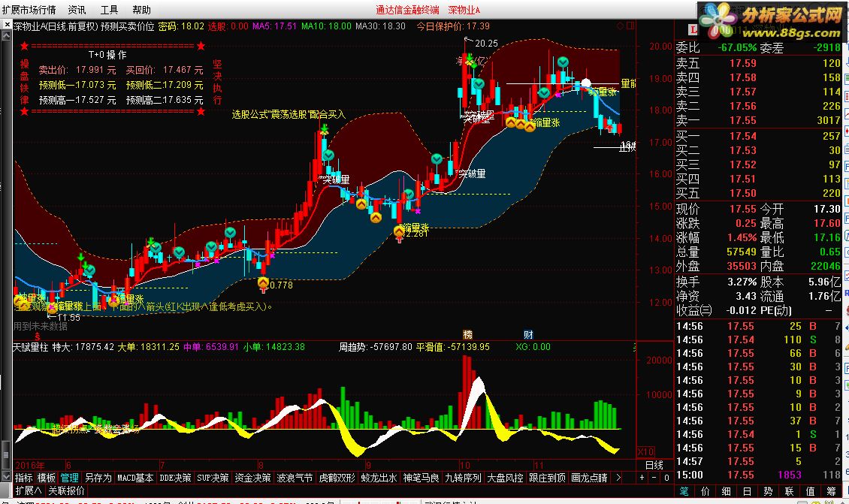
Task: Click the up arrow below the X icon
Action: (x=7, y=36)
